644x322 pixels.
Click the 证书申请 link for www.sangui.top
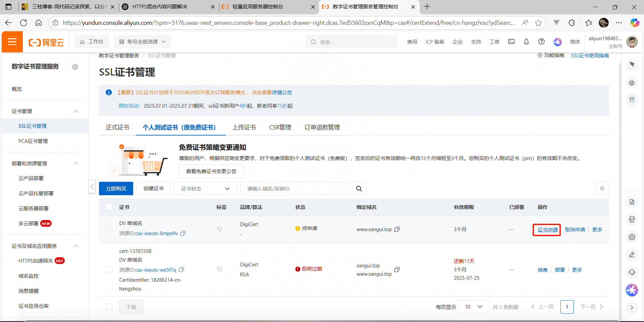[x=547, y=230]
